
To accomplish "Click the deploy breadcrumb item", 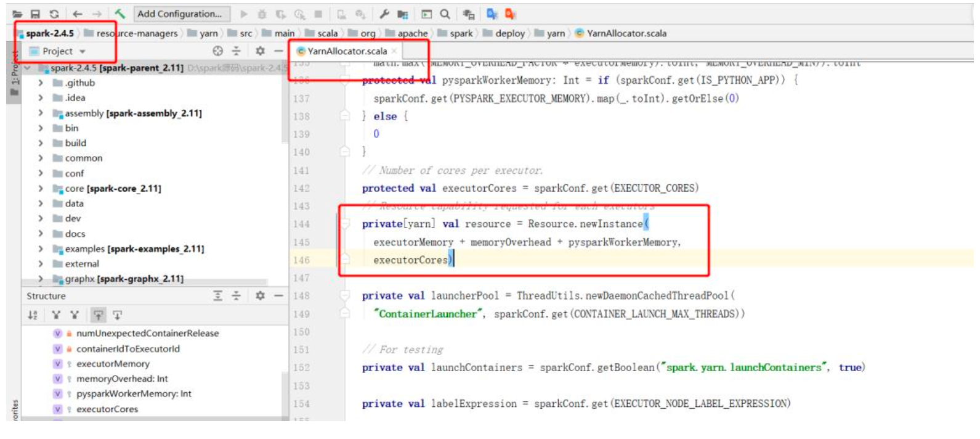I will [x=509, y=33].
